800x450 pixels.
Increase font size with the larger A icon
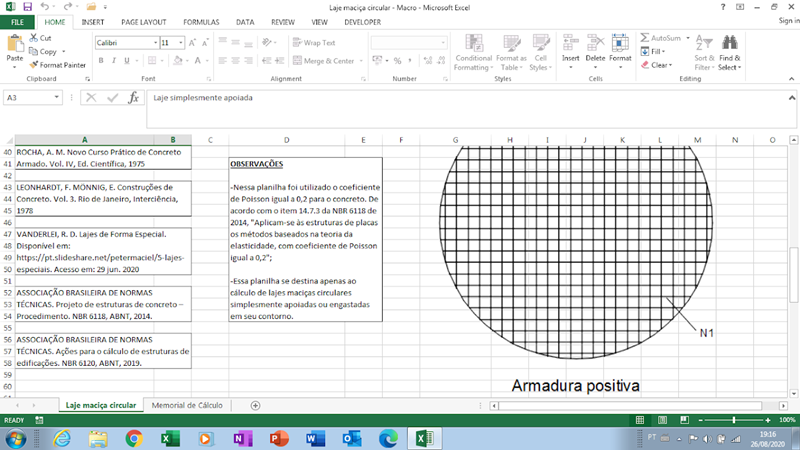click(192, 43)
